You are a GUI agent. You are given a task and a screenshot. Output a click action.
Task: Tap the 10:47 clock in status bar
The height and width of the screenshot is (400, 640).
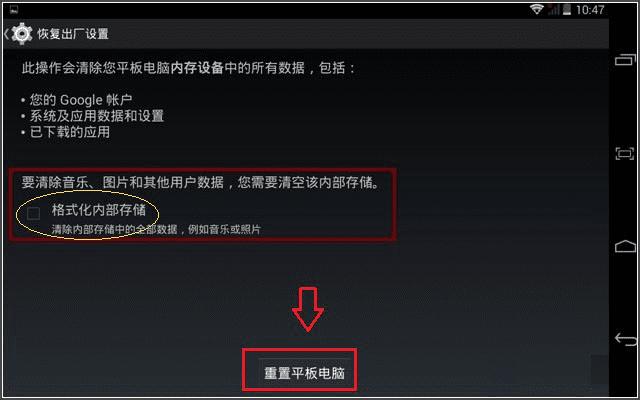[x=590, y=10]
